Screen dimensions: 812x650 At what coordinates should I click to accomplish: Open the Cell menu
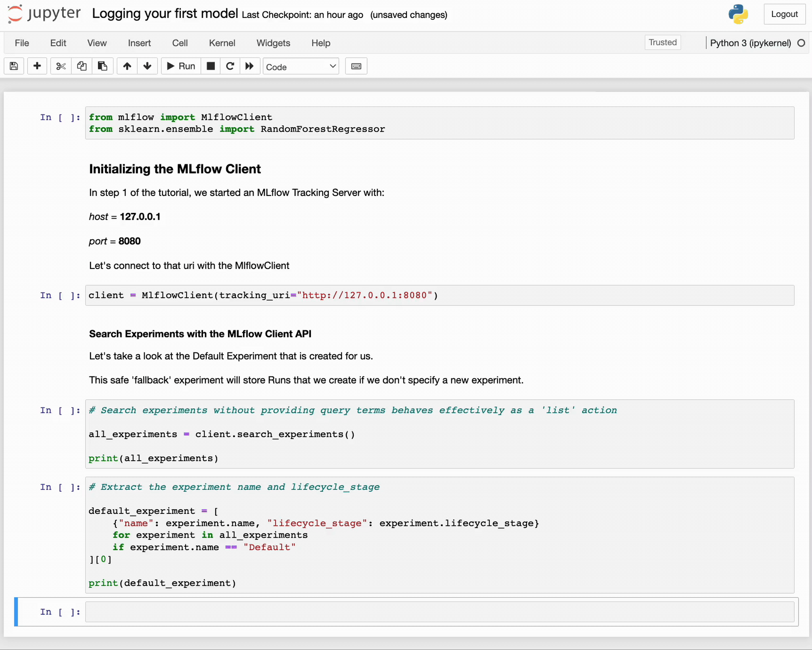tap(180, 43)
